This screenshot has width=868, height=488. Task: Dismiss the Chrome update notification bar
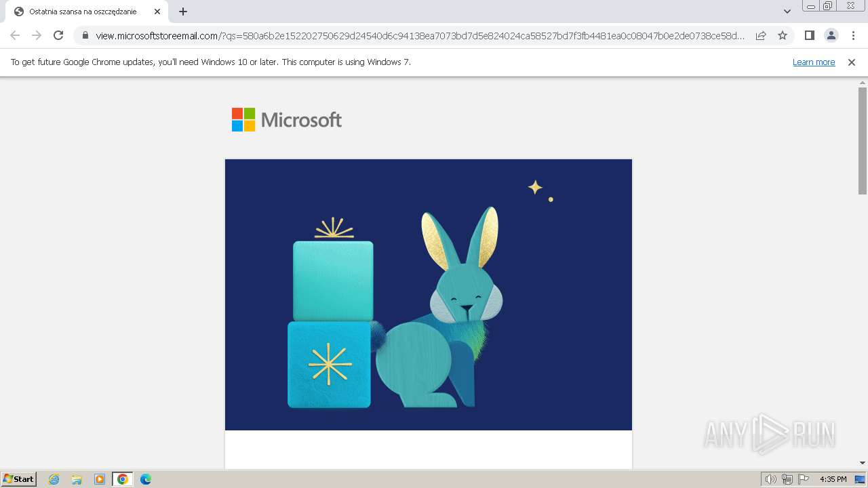click(852, 62)
